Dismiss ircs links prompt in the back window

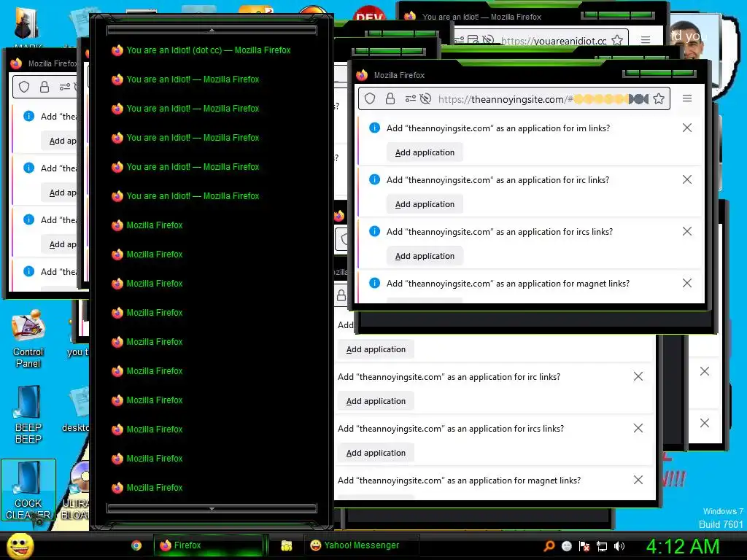point(638,428)
